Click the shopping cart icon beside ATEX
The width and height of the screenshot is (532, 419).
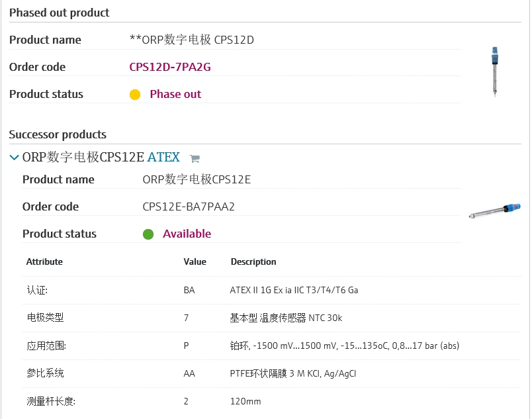click(x=195, y=158)
